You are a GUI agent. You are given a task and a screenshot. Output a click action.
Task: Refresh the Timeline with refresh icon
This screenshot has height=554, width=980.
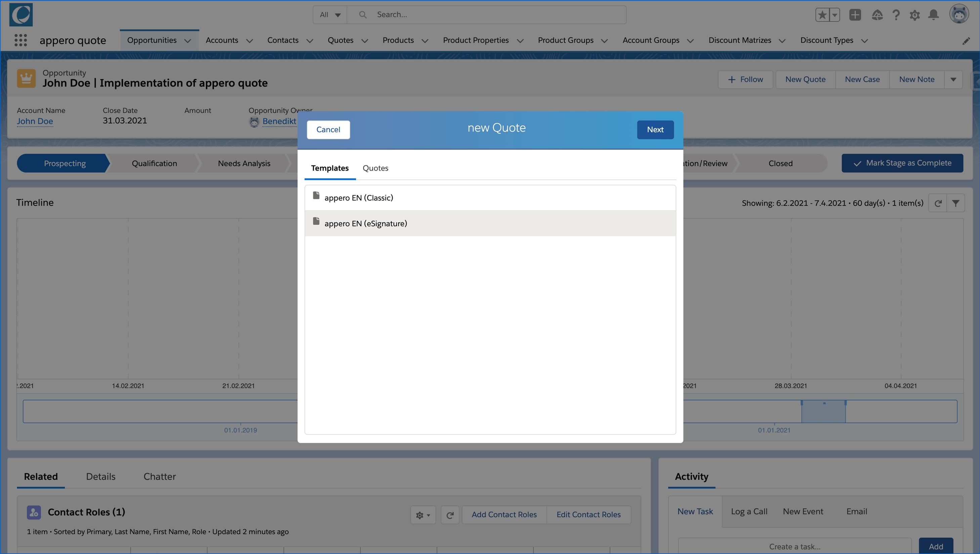click(x=938, y=203)
